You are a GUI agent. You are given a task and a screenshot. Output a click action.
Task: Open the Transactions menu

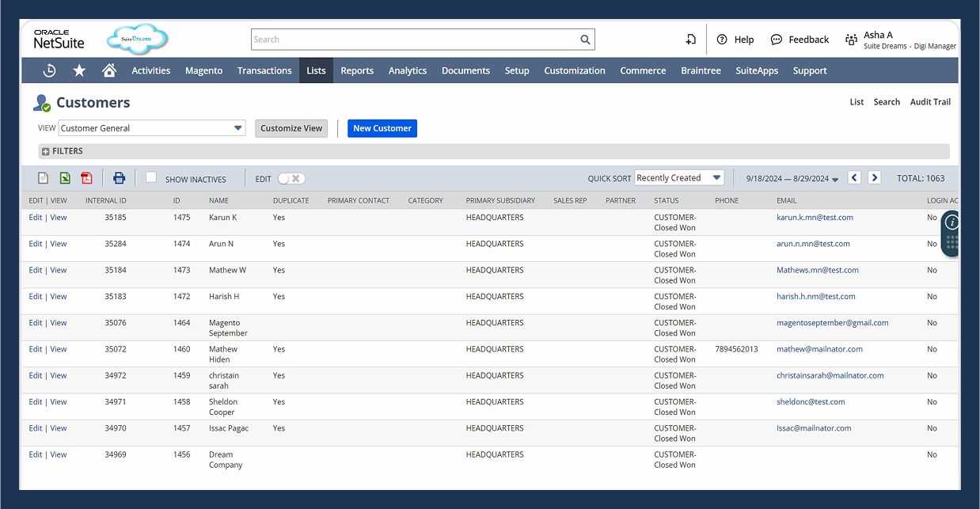[x=264, y=70]
